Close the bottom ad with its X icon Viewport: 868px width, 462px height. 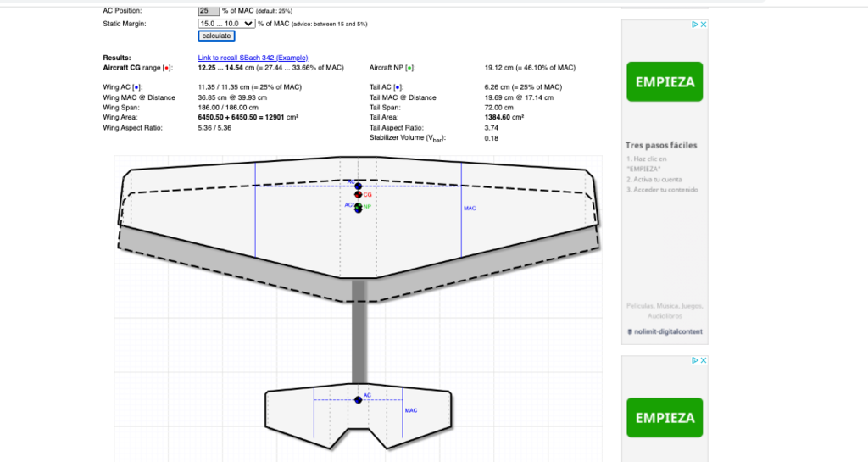[704, 360]
